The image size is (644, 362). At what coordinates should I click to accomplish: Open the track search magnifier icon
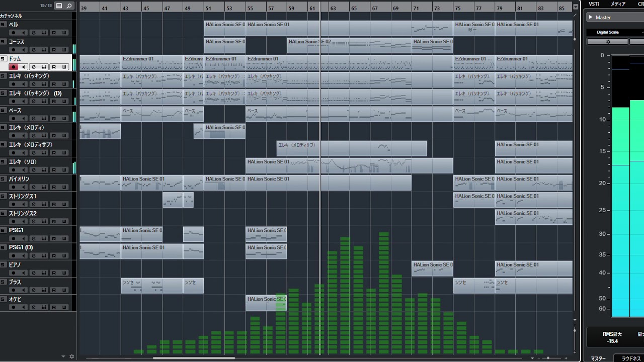point(69,6)
